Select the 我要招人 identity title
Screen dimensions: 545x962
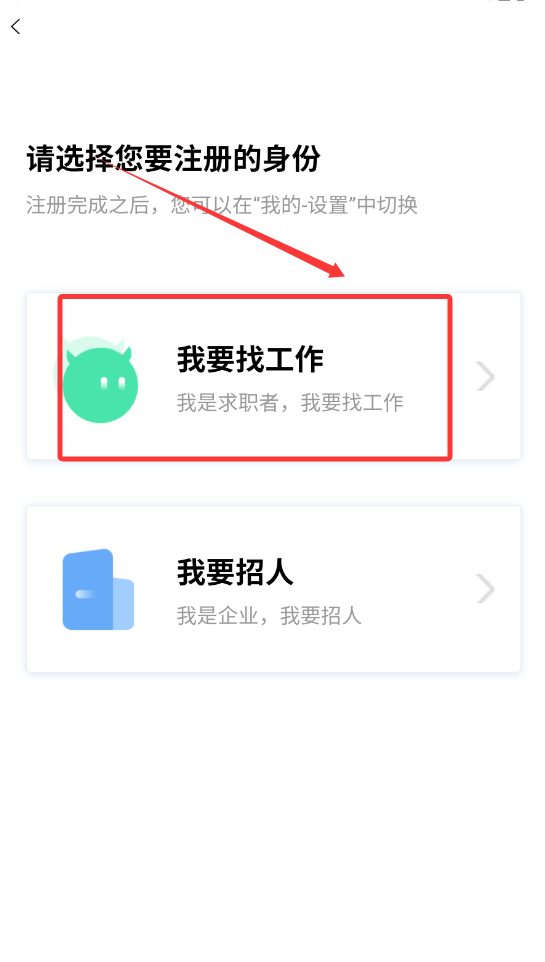[235, 572]
